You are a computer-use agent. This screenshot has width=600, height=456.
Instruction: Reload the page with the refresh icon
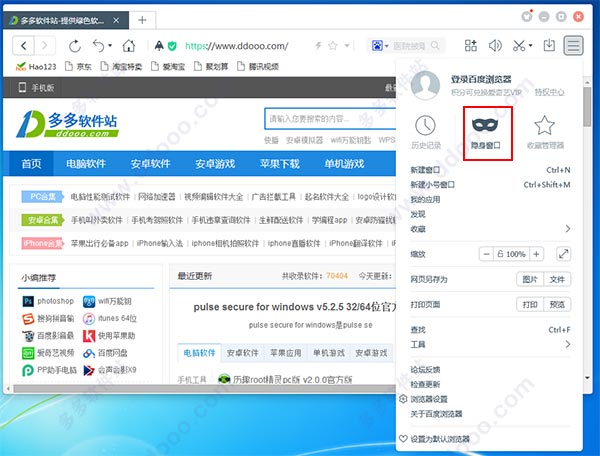tap(75, 46)
